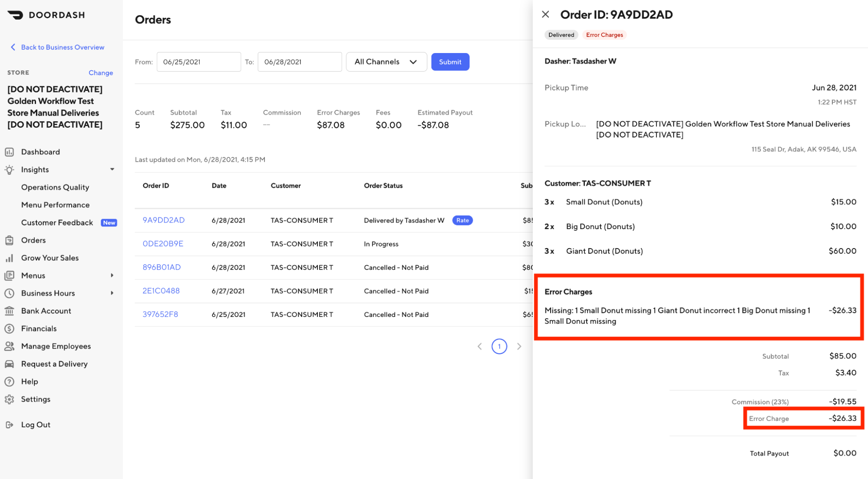Submit the date range filter
The height and width of the screenshot is (479, 868).
449,62
